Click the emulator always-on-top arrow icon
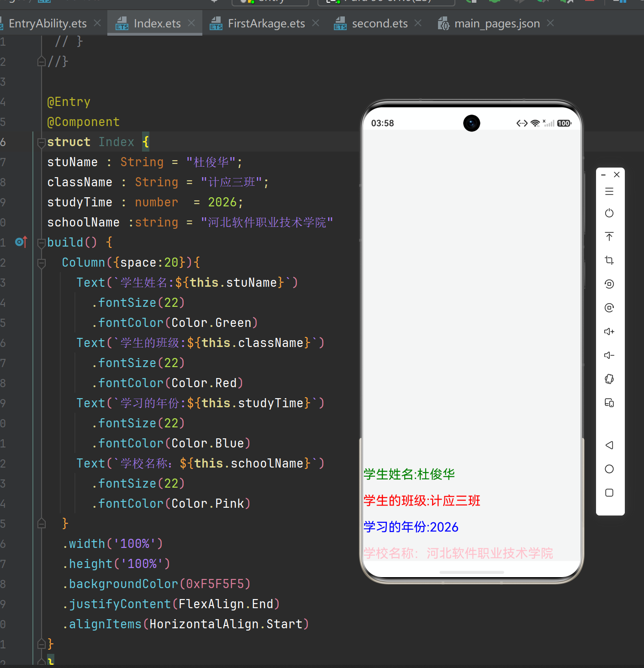644x668 pixels. 609,237
